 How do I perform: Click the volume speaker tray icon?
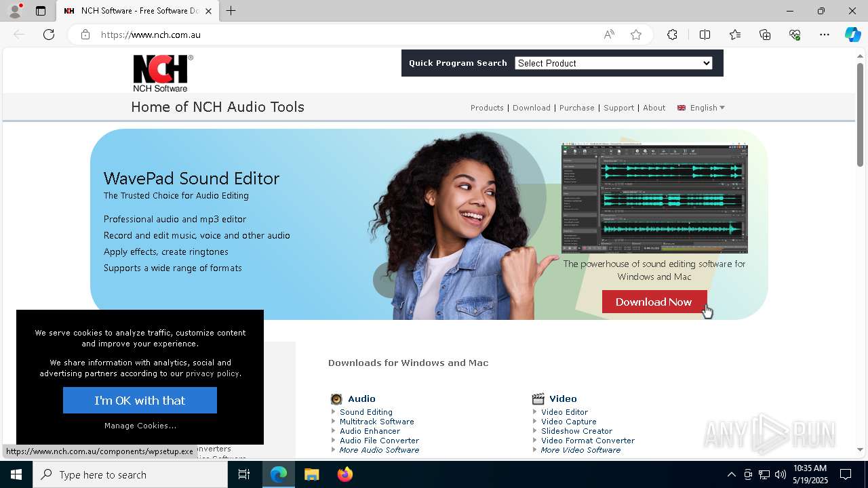pos(781,474)
